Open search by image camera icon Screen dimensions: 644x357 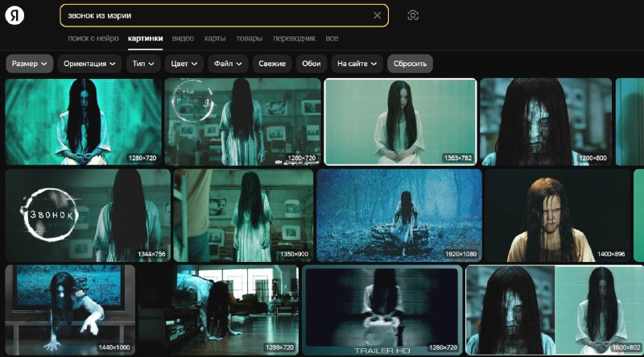413,15
